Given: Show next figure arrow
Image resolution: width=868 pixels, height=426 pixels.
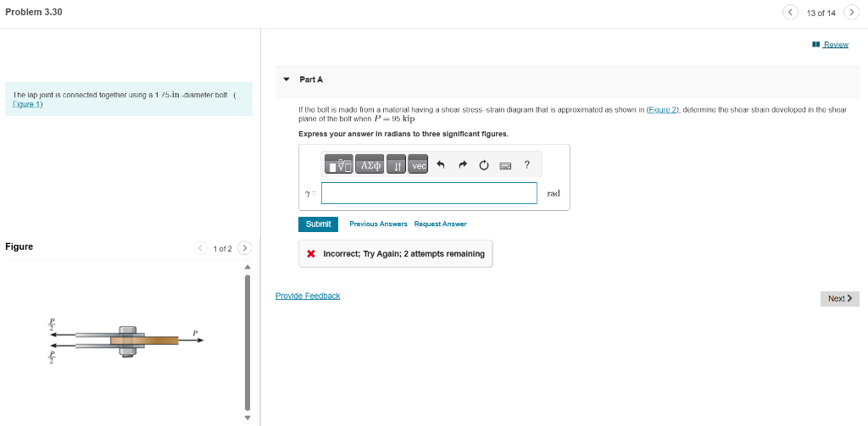Looking at the screenshot, I should pyautogui.click(x=245, y=248).
